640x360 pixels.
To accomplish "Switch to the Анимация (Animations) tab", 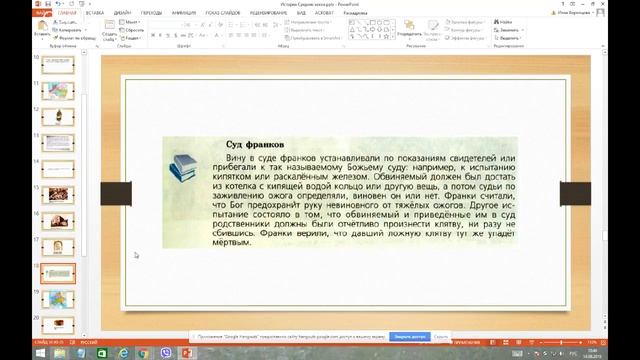I will click(x=184, y=13).
